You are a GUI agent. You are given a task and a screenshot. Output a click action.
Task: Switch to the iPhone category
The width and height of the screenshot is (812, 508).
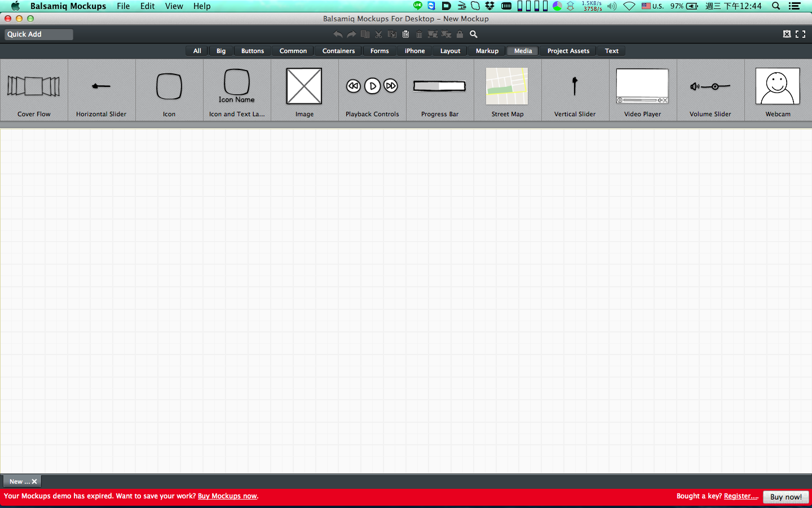[x=415, y=51]
